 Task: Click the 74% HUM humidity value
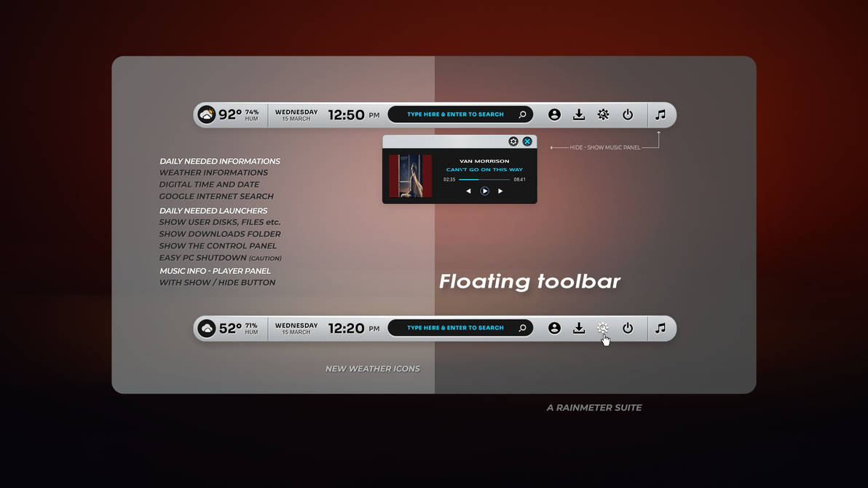[x=252, y=114]
